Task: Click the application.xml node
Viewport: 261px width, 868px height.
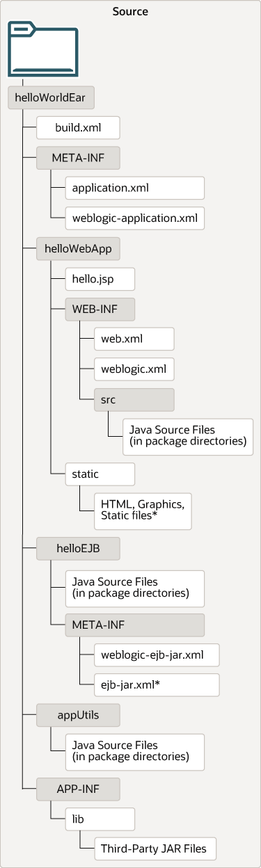Action: [x=134, y=188]
